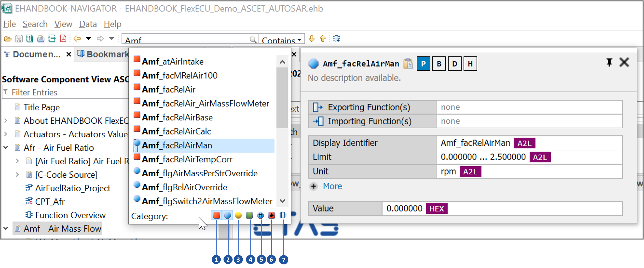
Task: Click the yellow up arrow previous-result icon
Action: 322,38
